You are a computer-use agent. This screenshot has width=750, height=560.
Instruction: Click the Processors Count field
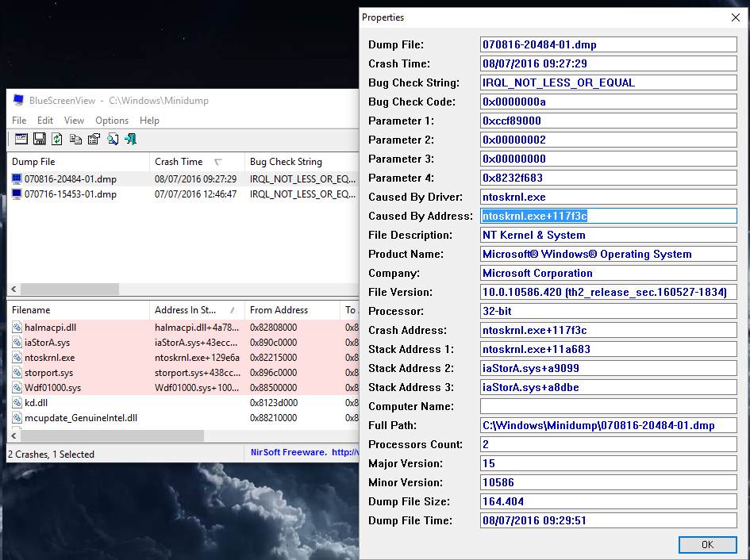(x=609, y=444)
